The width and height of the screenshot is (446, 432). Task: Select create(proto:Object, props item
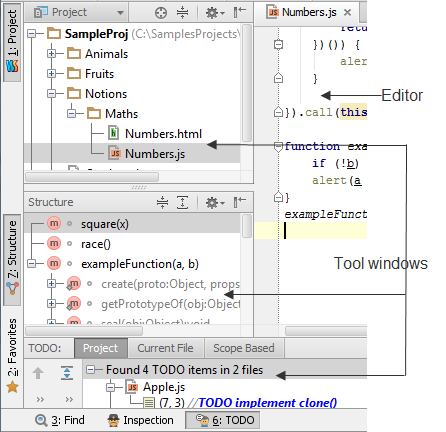click(170, 284)
